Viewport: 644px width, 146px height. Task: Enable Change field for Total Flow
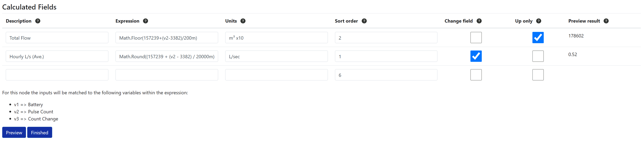tap(476, 37)
